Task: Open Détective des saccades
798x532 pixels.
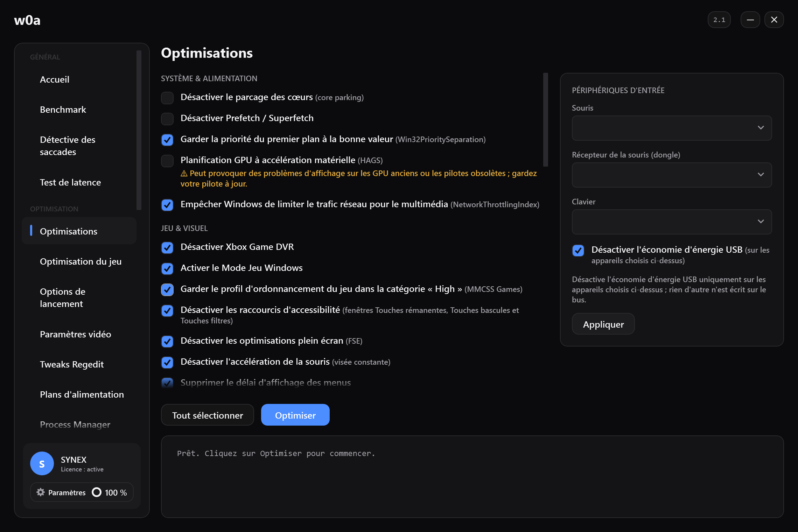Action: point(79,146)
